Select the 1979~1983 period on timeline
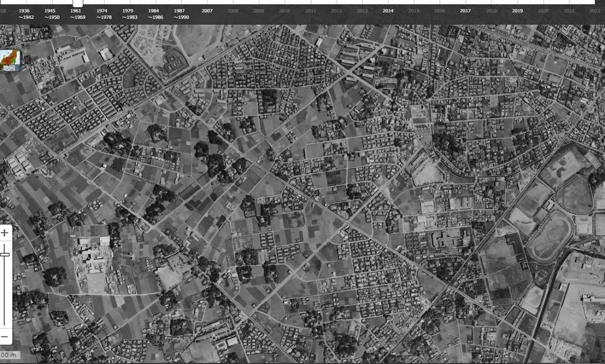This screenshot has height=364, width=605. tap(129, 14)
